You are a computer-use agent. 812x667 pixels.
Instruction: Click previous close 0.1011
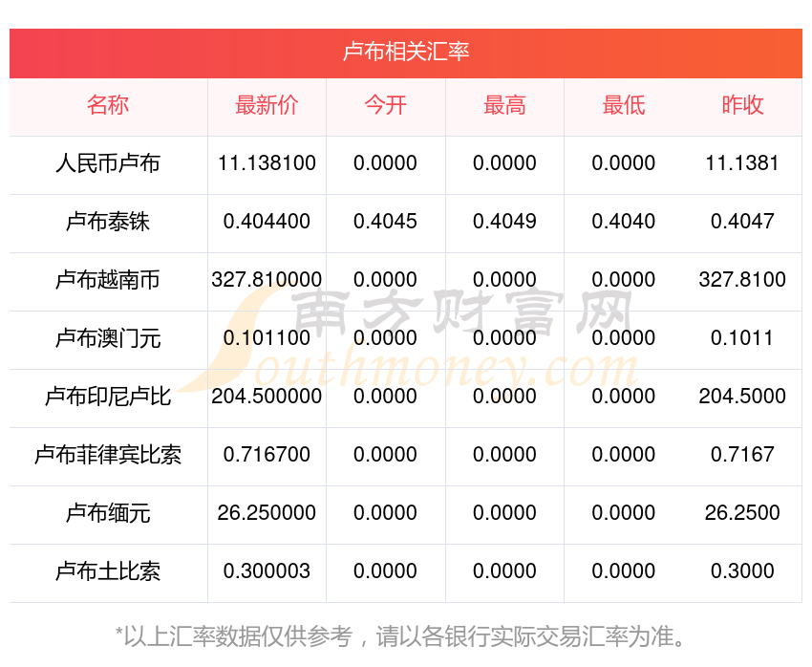tap(742, 338)
